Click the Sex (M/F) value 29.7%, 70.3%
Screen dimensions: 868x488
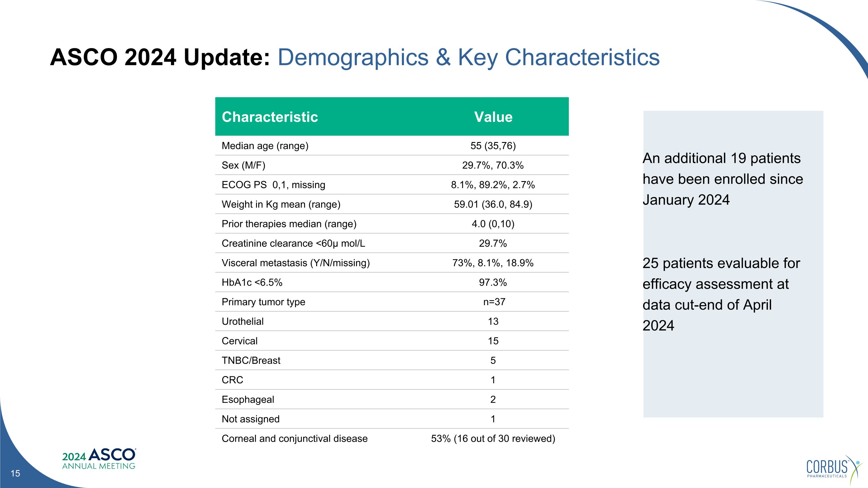point(493,165)
